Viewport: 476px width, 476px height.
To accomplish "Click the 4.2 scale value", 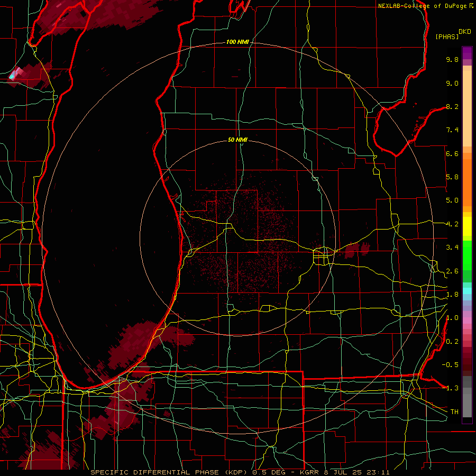I will click(x=452, y=224).
